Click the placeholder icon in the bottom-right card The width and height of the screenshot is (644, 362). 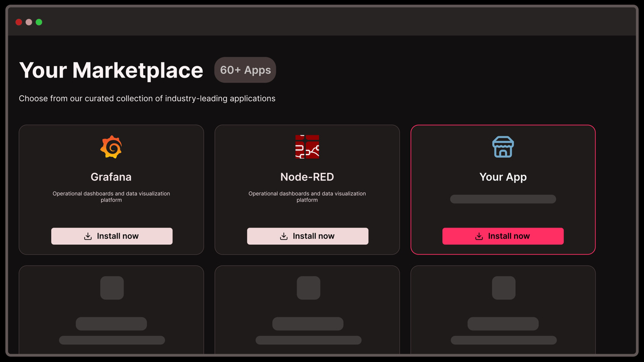tap(503, 288)
